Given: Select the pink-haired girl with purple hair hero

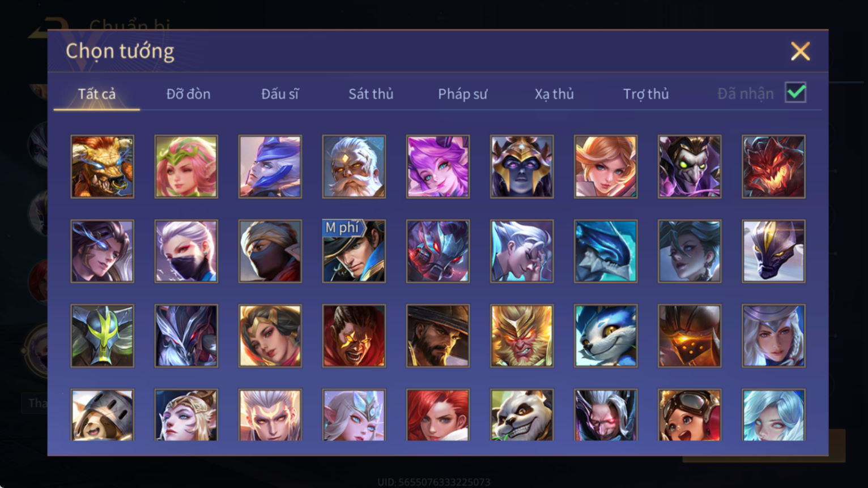Looking at the screenshot, I should tap(438, 166).
